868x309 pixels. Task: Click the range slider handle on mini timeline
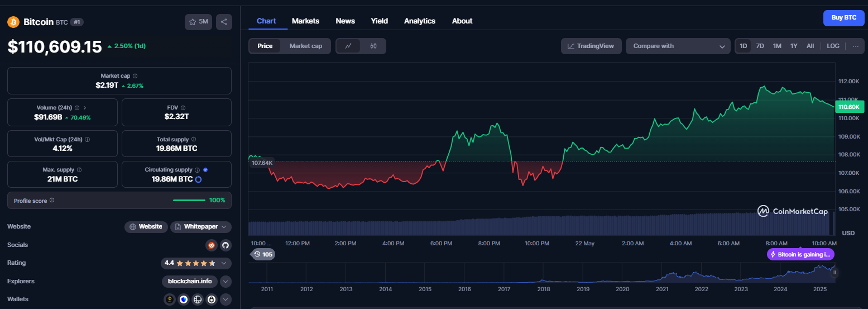(836, 272)
